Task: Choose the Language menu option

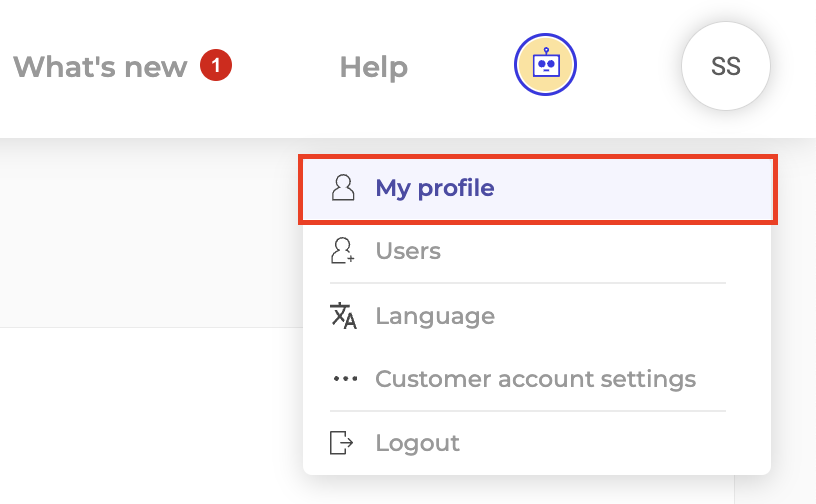Action: coord(537,316)
